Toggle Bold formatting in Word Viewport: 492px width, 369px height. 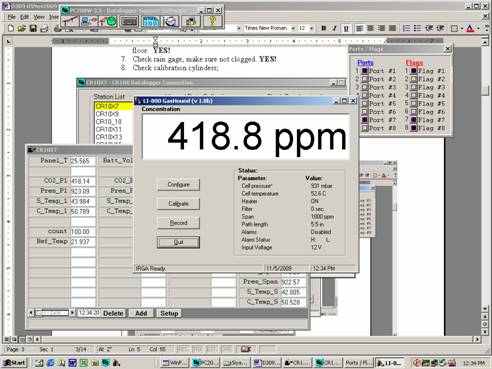coord(324,28)
